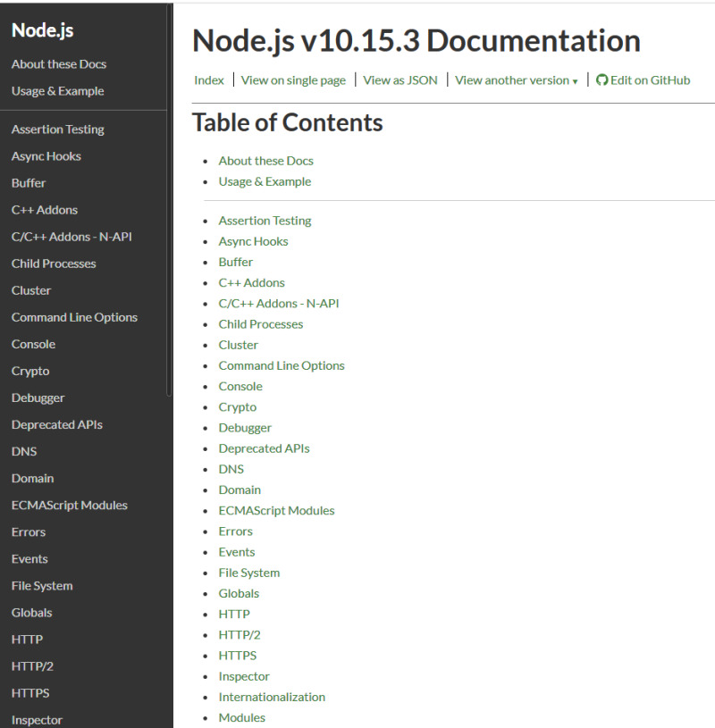
Task: Open Assertion Testing in Table of Contents
Action: (x=265, y=221)
